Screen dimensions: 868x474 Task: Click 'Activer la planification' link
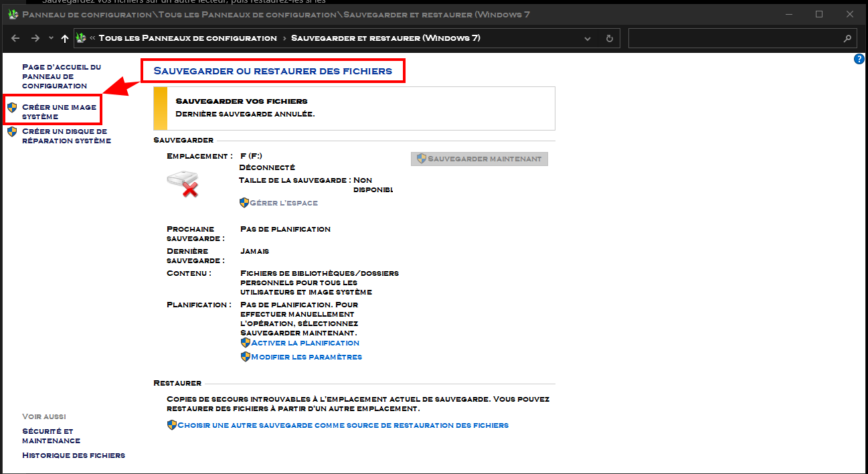(305, 343)
